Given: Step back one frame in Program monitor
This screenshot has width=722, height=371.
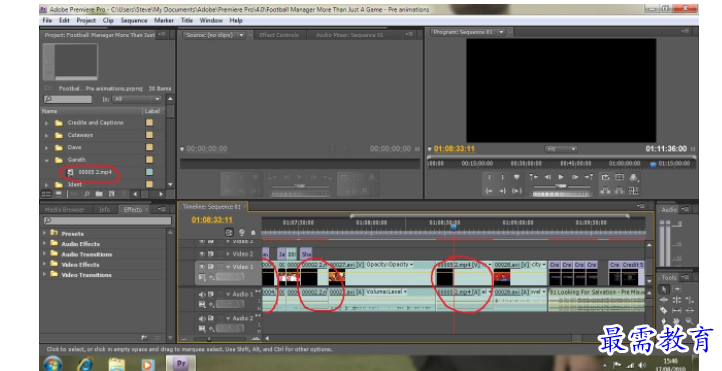Looking at the screenshot, I should pos(547,177).
